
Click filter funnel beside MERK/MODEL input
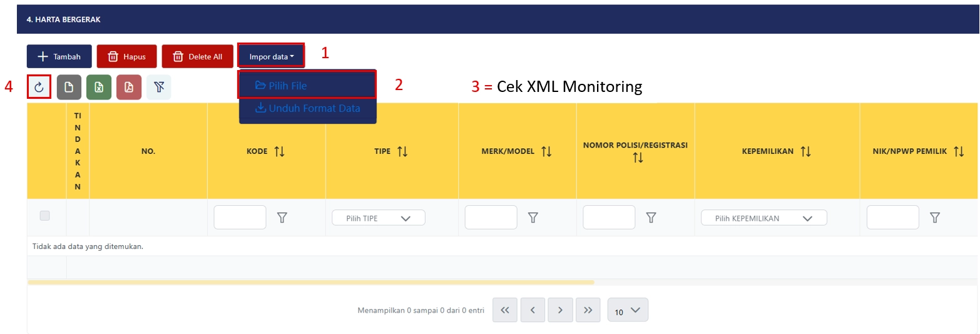533,218
